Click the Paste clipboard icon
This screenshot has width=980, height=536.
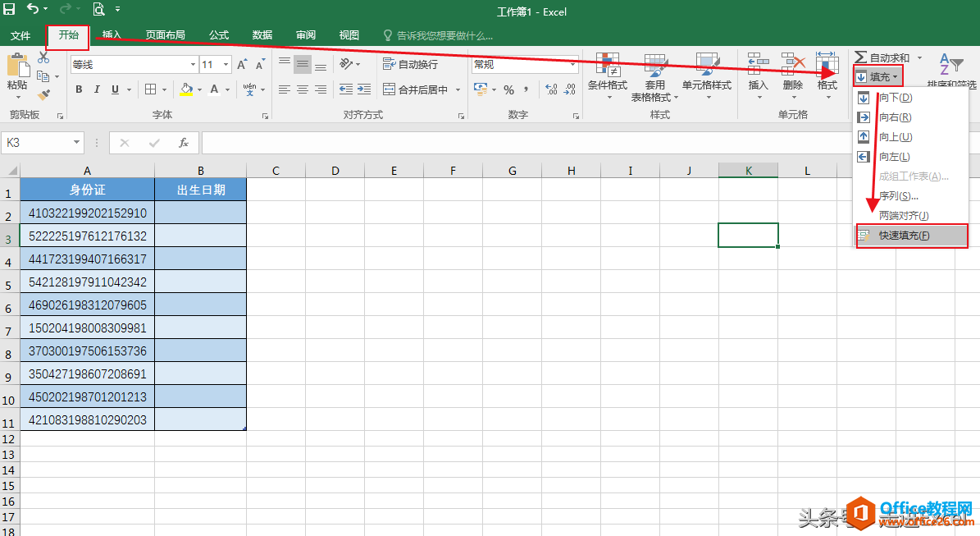point(17,66)
